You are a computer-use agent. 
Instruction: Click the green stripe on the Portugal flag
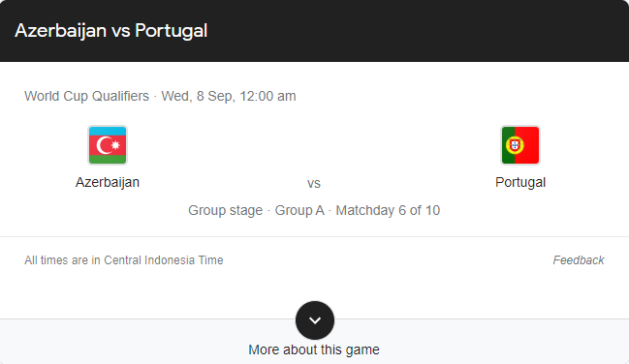(508, 145)
